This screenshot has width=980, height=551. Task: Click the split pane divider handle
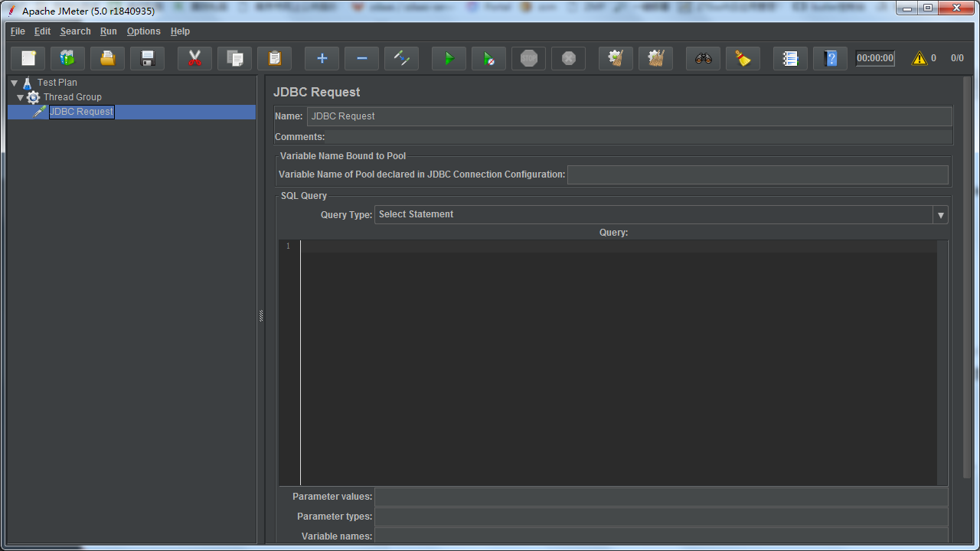[x=261, y=315]
